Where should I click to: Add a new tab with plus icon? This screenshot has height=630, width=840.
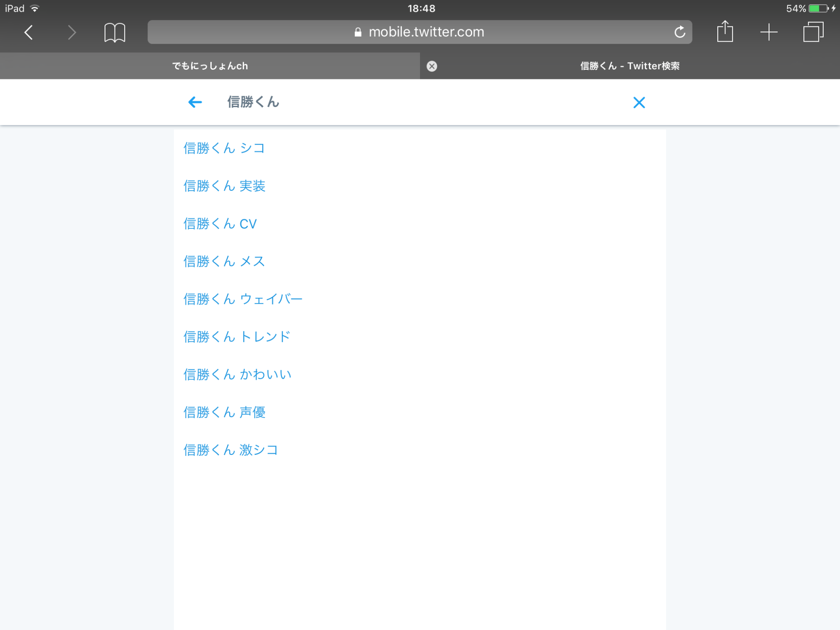[769, 32]
